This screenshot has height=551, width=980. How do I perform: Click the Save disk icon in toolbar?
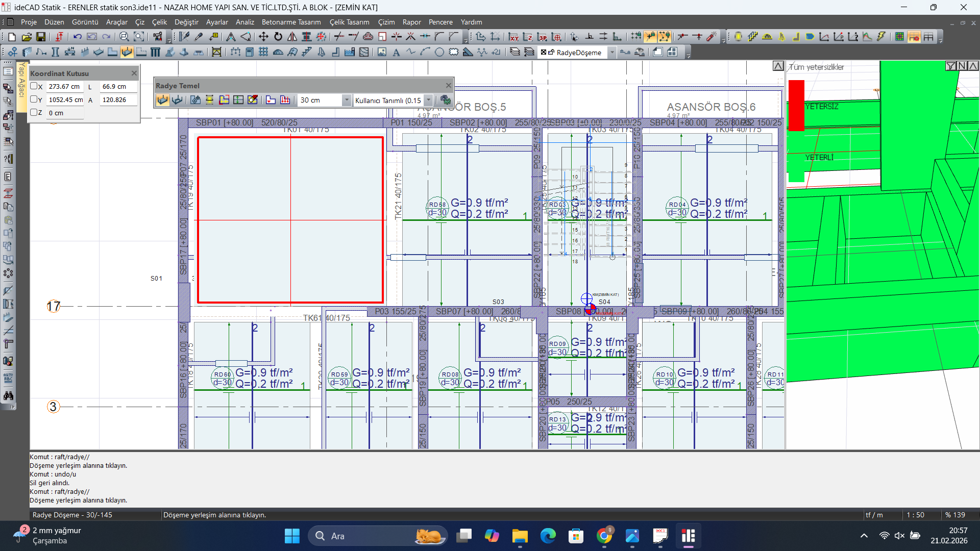coord(41,37)
